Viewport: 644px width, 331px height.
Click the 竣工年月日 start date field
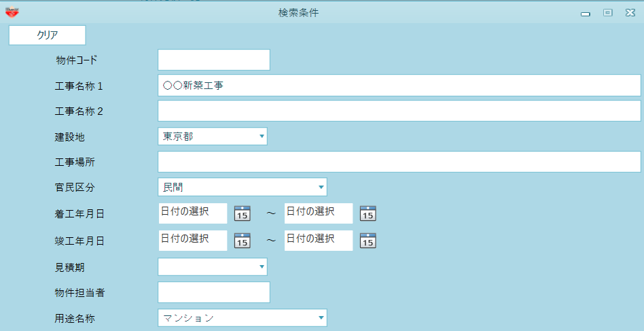click(x=193, y=241)
